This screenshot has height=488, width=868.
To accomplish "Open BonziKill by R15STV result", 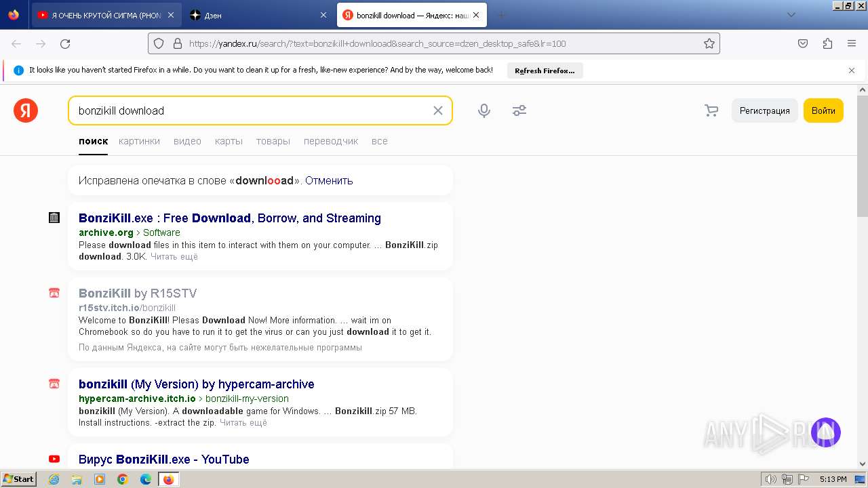I will coord(138,293).
